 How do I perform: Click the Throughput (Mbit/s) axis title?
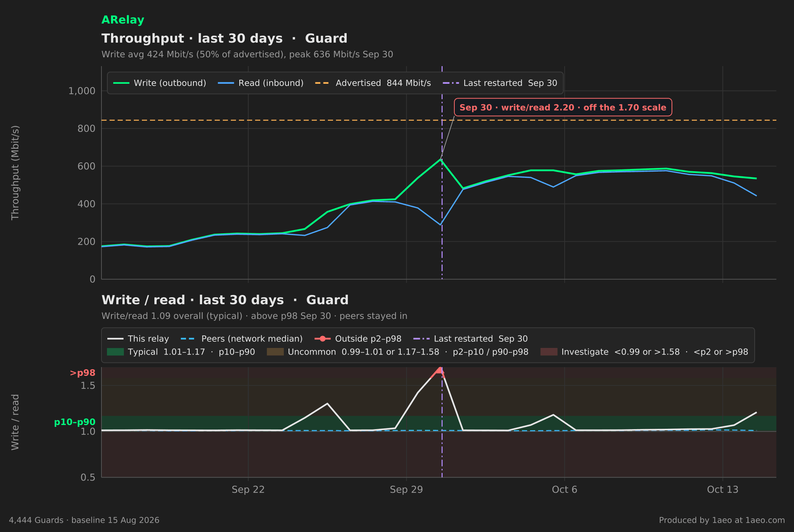[15, 173]
